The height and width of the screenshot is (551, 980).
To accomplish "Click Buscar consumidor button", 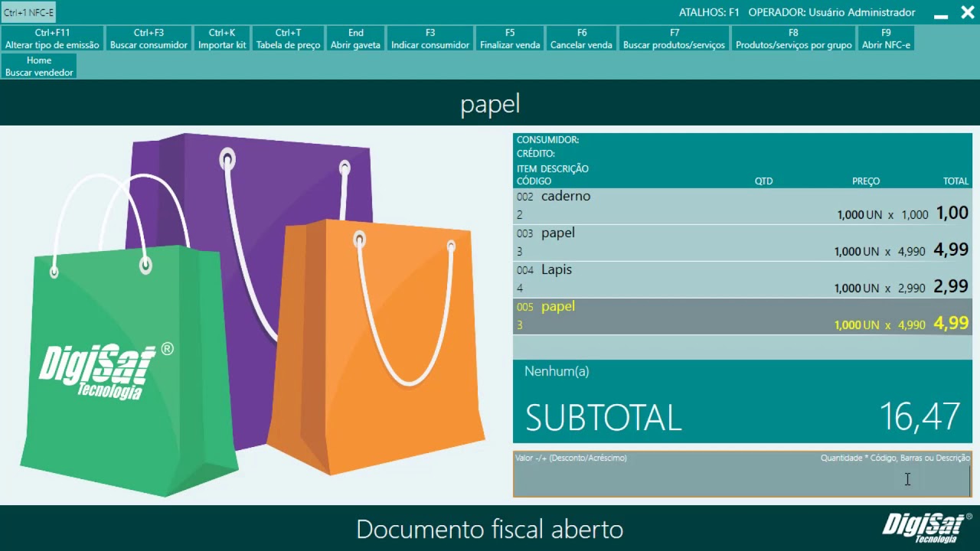I will pyautogui.click(x=149, y=39).
